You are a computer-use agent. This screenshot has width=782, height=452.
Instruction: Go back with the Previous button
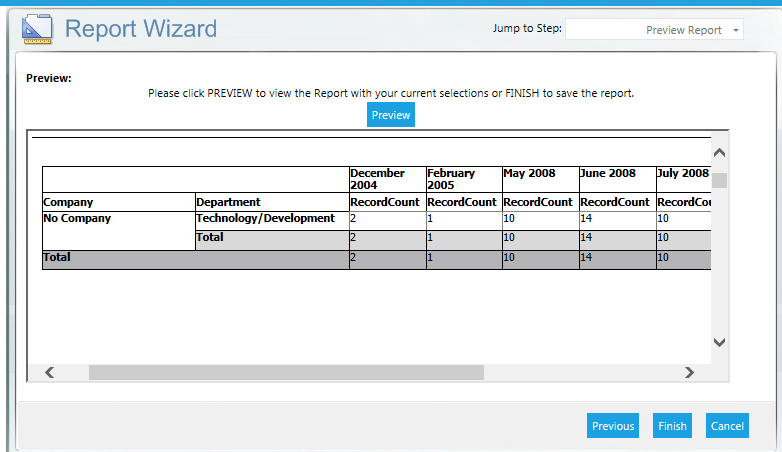click(x=613, y=426)
